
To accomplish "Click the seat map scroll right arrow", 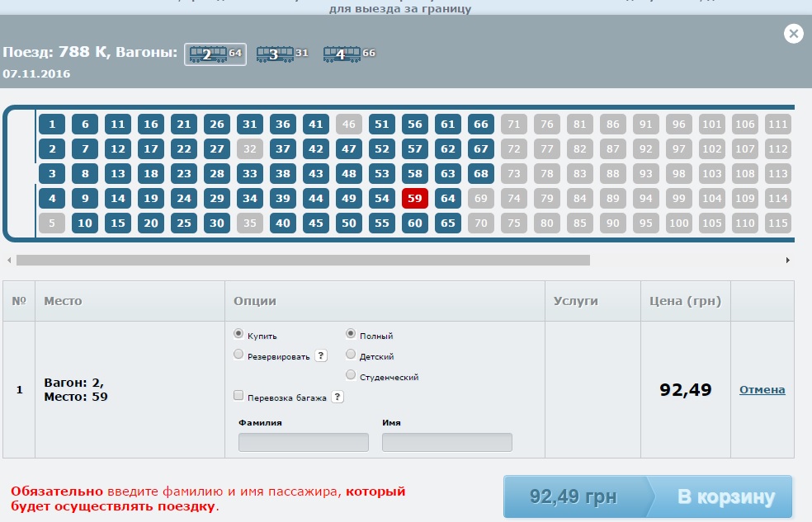I will pos(788,260).
